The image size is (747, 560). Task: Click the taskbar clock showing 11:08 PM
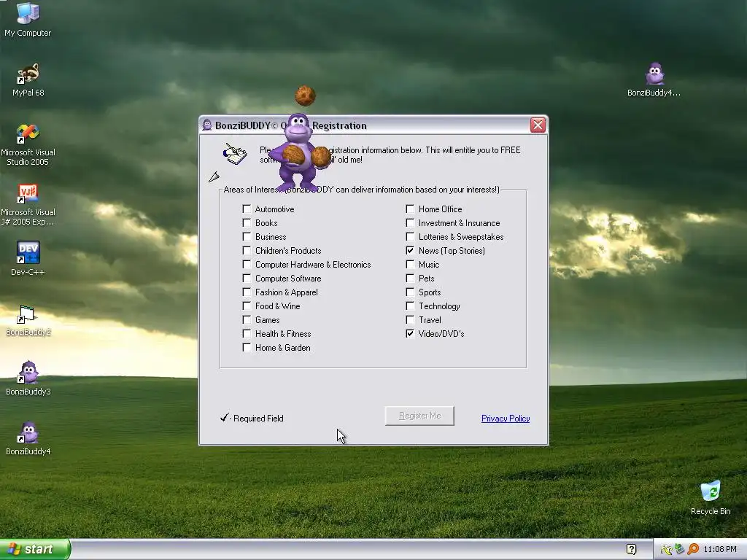tap(720, 550)
